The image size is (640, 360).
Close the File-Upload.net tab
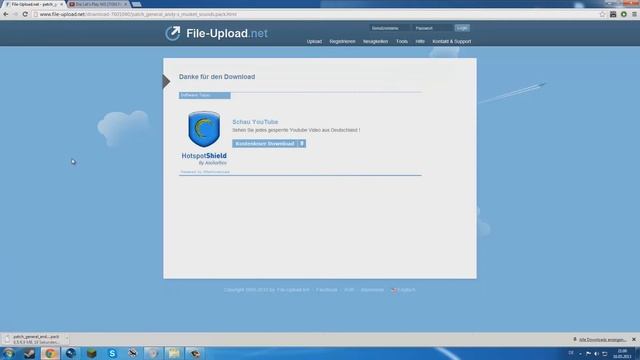pyautogui.click(x=61, y=4)
